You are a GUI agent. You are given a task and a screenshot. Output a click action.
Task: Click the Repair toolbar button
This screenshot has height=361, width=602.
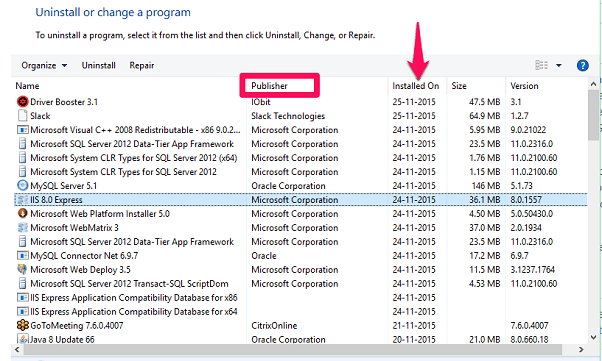tap(142, 65)
